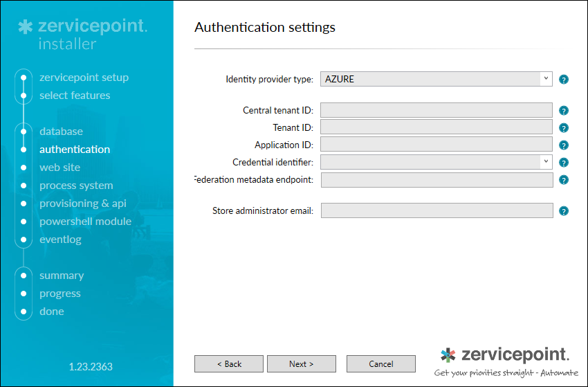Click the Tenant ID help icon
This screenshot has height=387, width=588.
(564, 127)
